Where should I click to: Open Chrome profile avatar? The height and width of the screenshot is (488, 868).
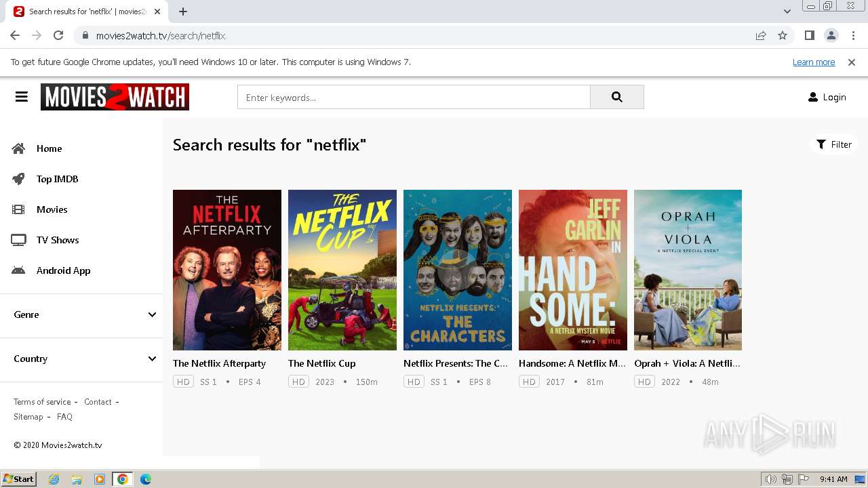click(x=831, y=35)
